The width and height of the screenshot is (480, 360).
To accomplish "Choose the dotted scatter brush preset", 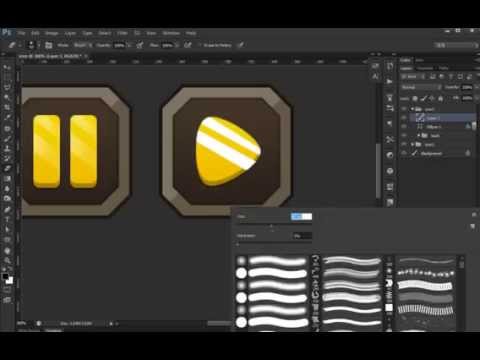I will pos(426,274).
